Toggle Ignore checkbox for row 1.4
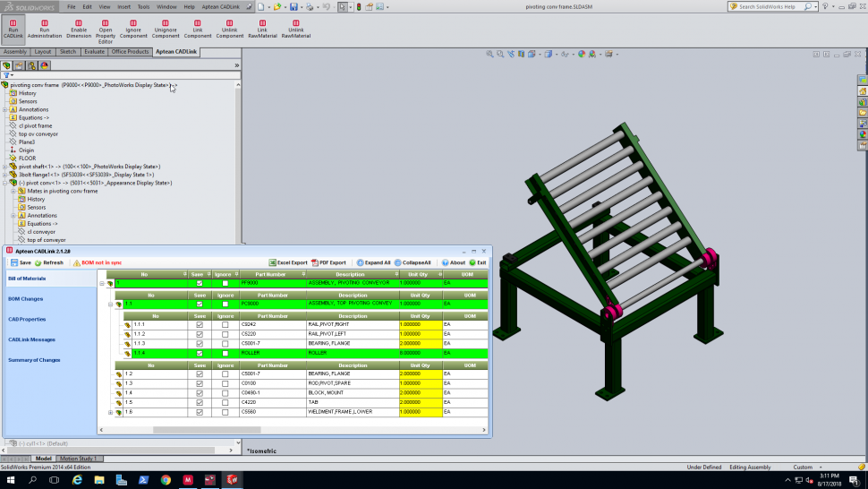 225,392
